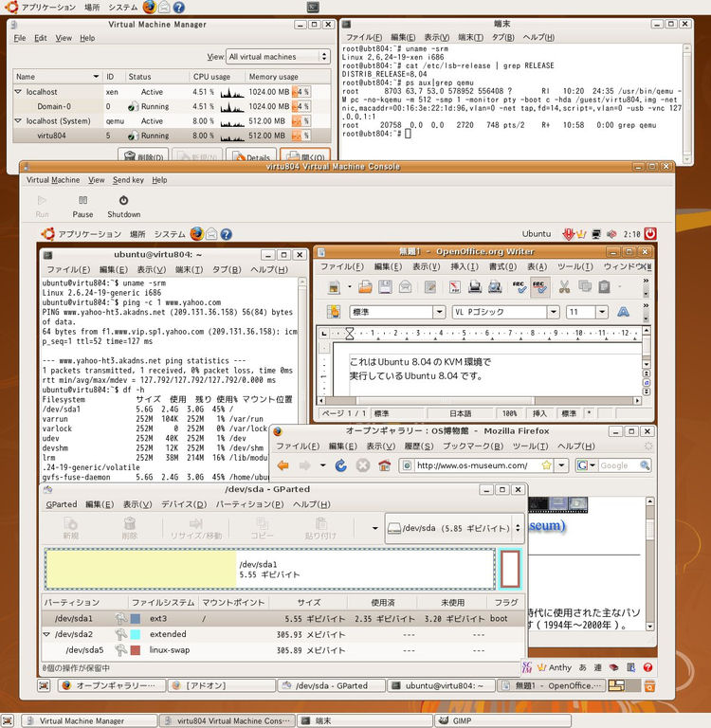
Task: Click the workspace switcher in guest taskbar
Action: click(x=624, y=685)
